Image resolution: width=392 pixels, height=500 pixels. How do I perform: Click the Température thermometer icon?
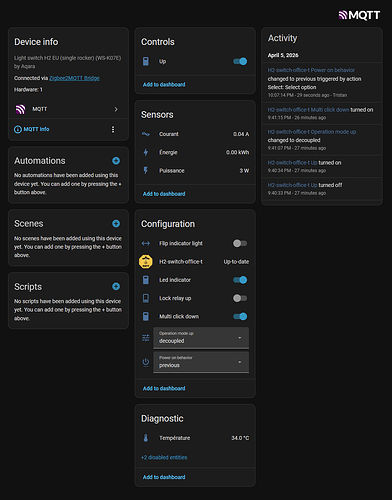coord(146,438)
